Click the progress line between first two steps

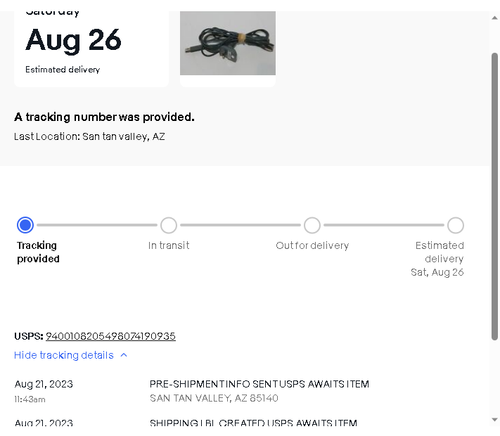97,225
